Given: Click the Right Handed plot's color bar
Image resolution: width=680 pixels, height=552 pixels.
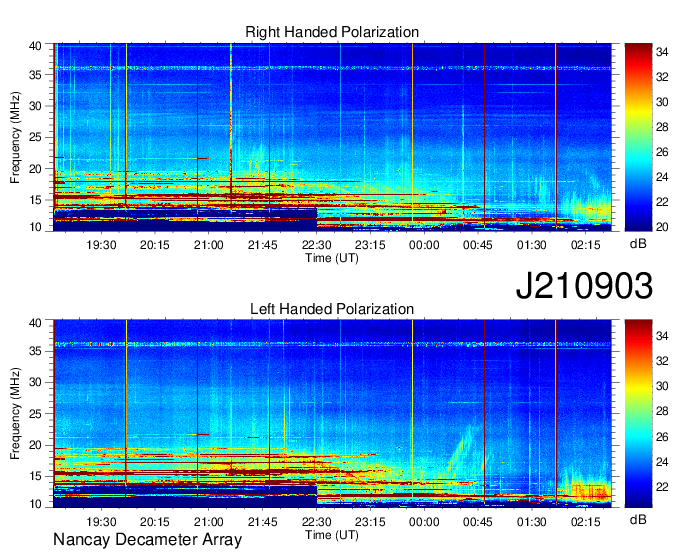Looking at the screenshot, I should (638, 137).
